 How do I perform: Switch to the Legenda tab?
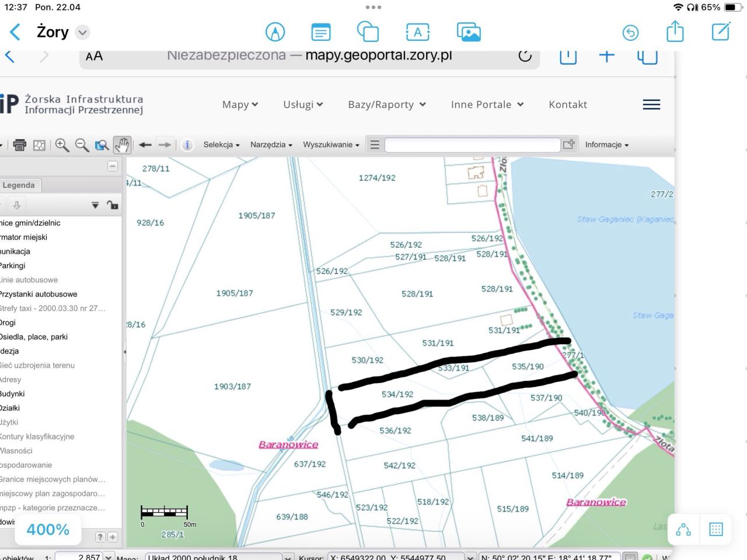(19, 185)
